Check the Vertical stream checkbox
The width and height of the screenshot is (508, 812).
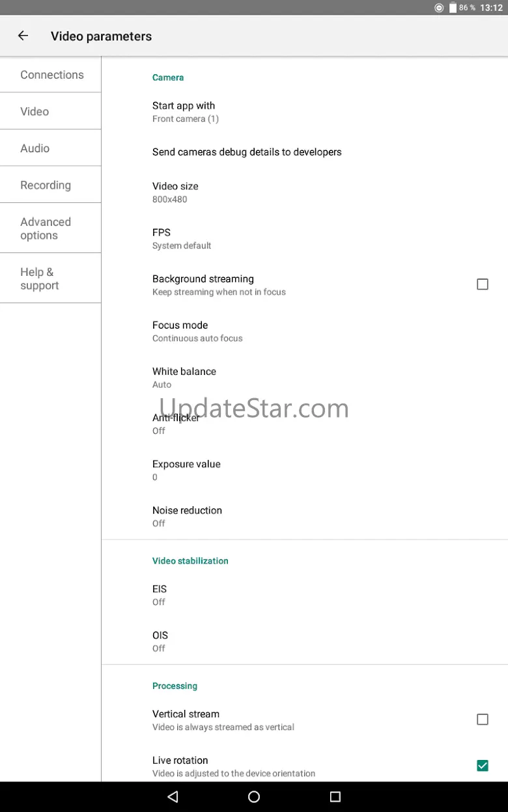tap(482, 720)
